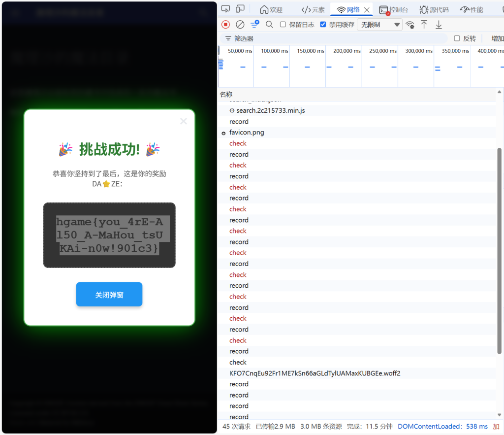The image size is (504, 435).
Task: Clear the network log
Action: (240, 24)
